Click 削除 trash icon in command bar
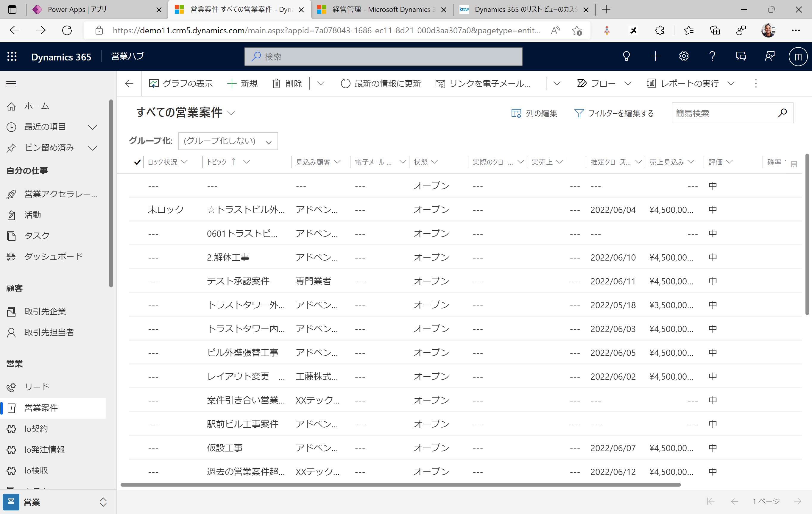This screenshot has width=812, height=514. point(276,84)
